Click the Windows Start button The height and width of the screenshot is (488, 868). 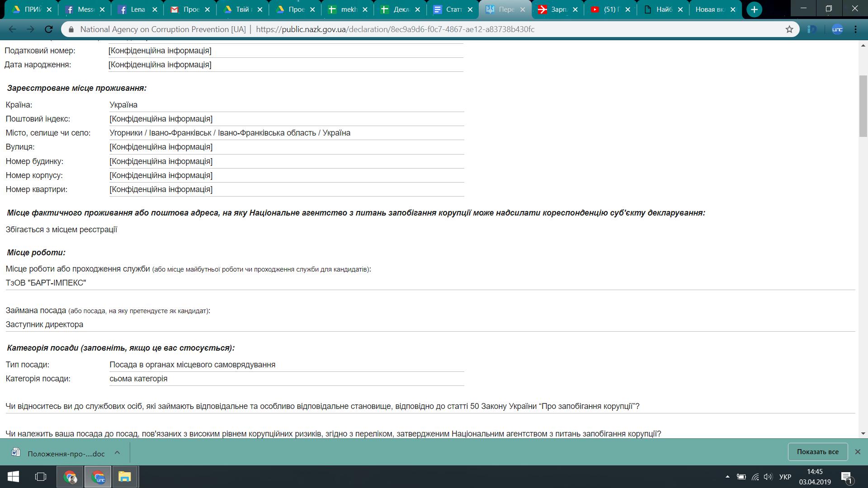point(13,477)
